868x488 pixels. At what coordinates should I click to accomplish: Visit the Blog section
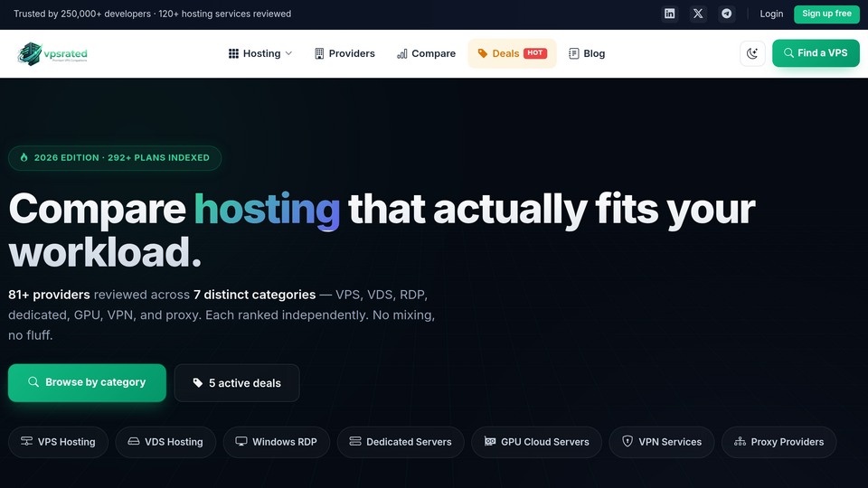click(x=587, y=53)
